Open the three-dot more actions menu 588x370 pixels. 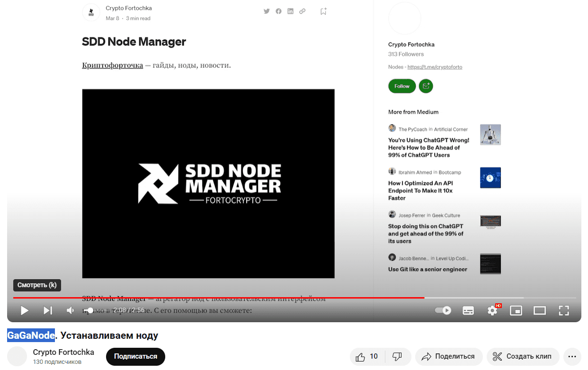[x=572, y=357]
